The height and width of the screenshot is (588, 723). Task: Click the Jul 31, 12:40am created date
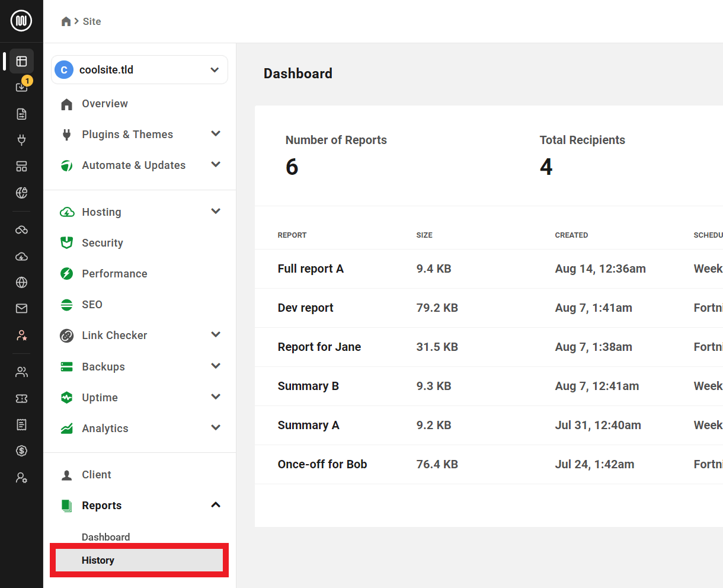click(x=598, y=425)
